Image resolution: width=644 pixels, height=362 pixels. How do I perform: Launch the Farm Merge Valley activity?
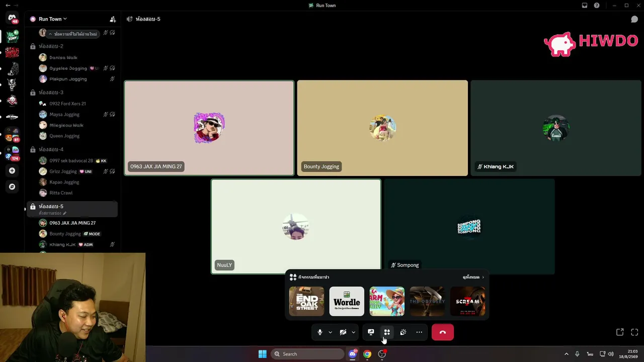387,301
